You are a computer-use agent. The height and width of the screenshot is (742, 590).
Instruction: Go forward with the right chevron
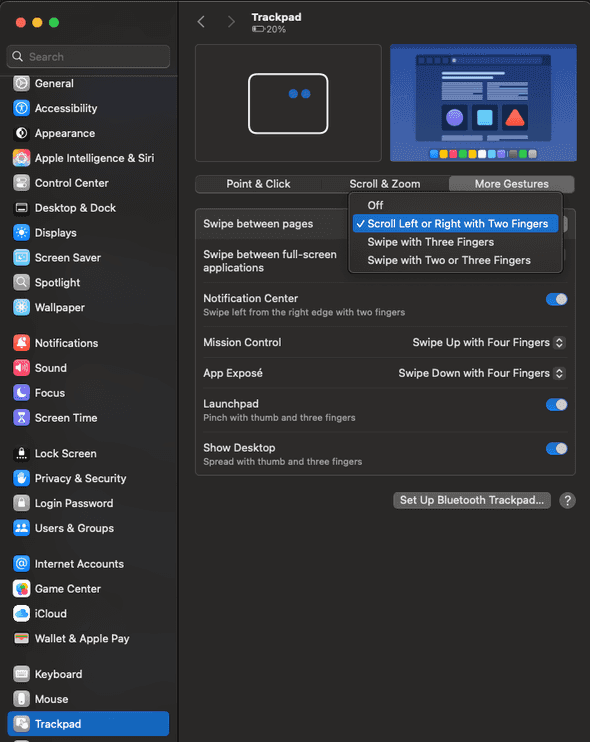[231, 22]
